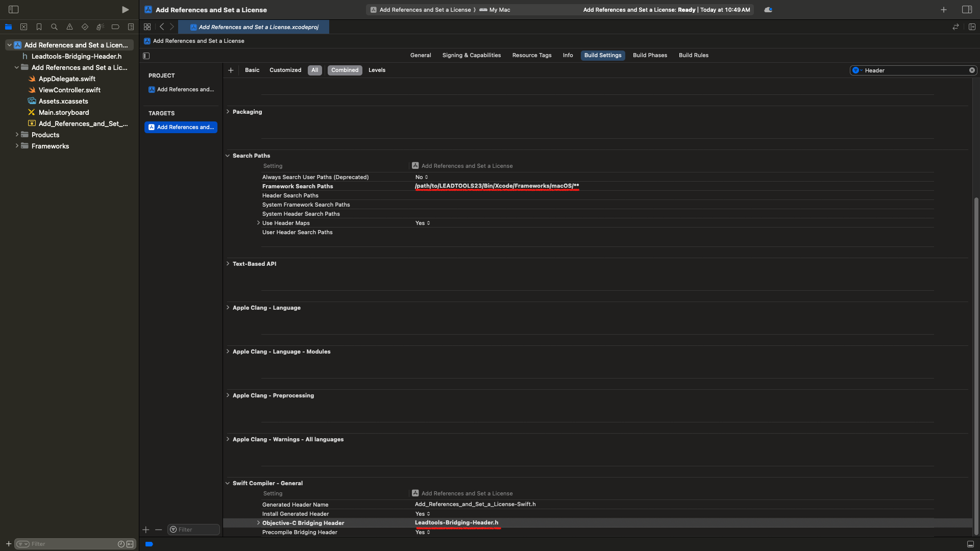The image size is (980, 551).
Task: Open the Source Control navigator icon
Action: [23, 27]
